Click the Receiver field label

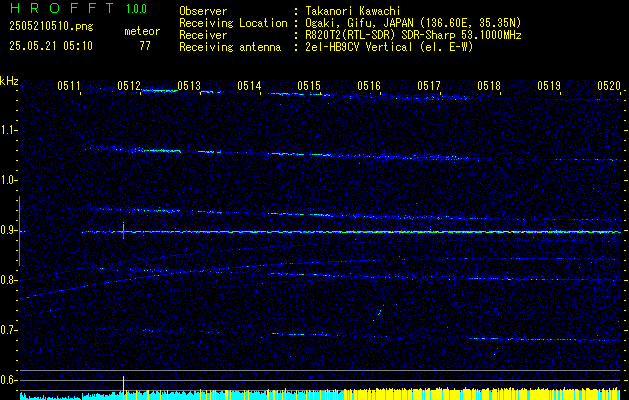tap(203, 35)
